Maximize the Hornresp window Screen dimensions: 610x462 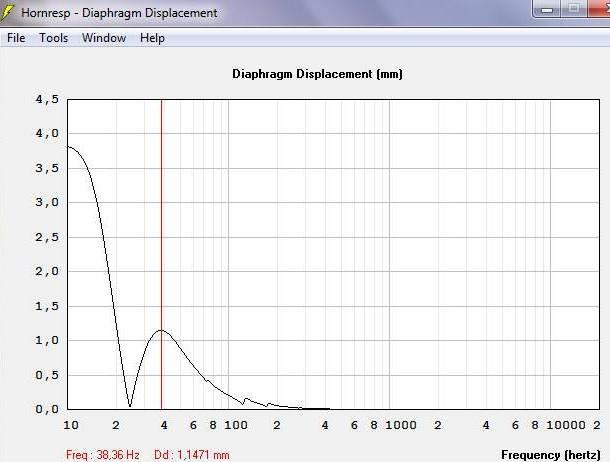[x=573, y=9]
